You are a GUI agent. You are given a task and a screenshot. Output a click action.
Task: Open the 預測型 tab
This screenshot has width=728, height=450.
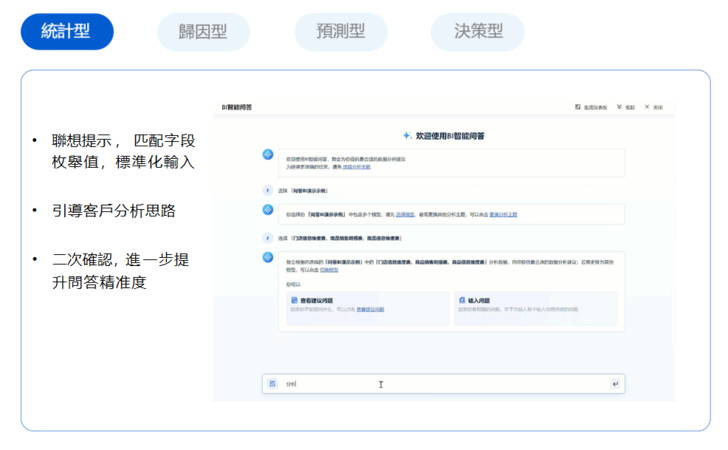341,32
